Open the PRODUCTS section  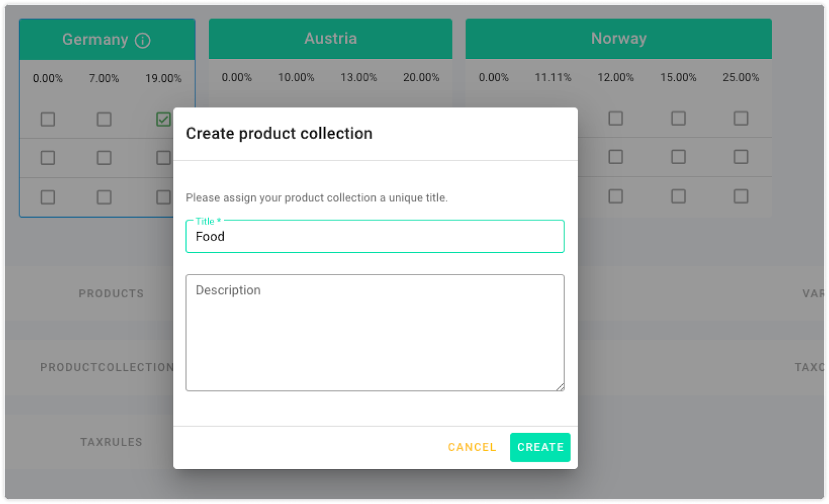111,294
